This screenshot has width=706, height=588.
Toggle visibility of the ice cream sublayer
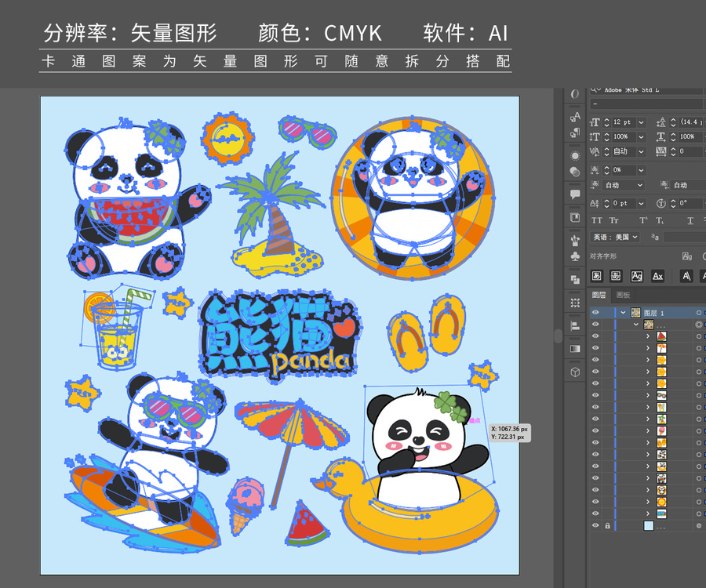[x=595, y=430]
